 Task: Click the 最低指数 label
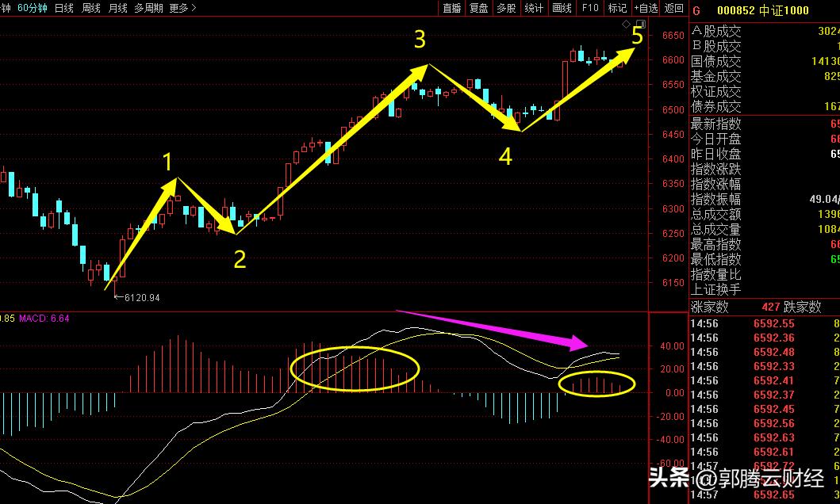click(x=715, y=259)
